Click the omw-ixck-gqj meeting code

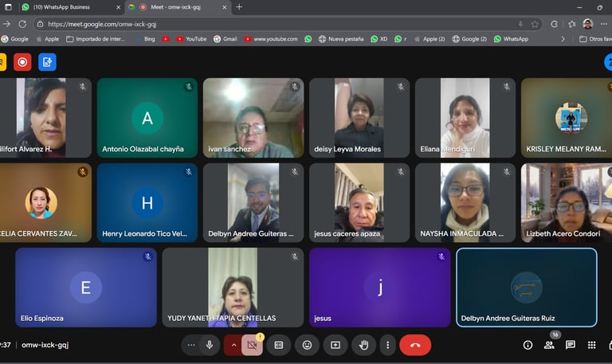(x=45, y=345)
